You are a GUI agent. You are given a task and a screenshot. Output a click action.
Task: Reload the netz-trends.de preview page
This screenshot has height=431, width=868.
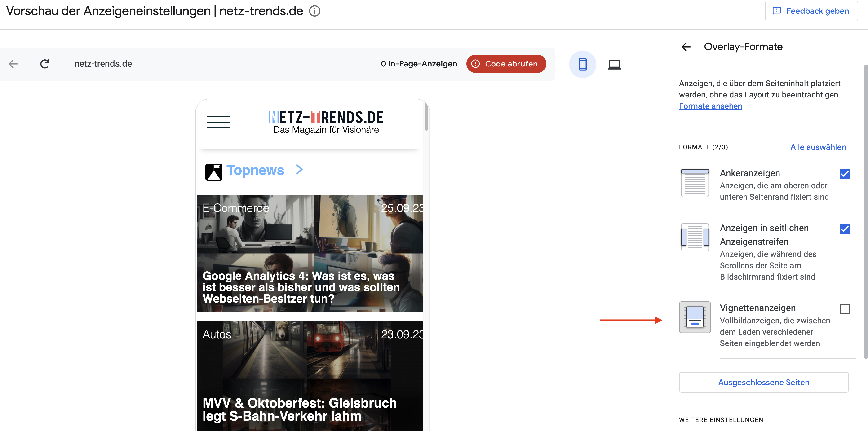[x=45, y=64]
